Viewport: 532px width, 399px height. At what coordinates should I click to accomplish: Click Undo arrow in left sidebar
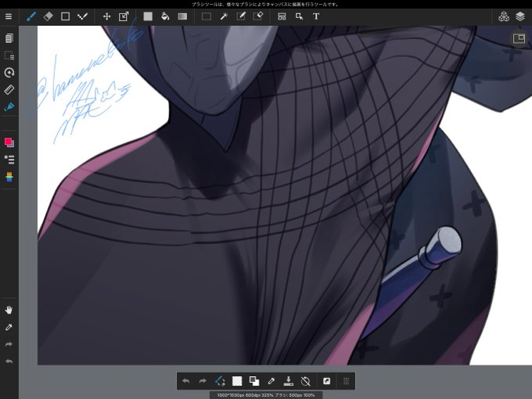coord(9,361)
